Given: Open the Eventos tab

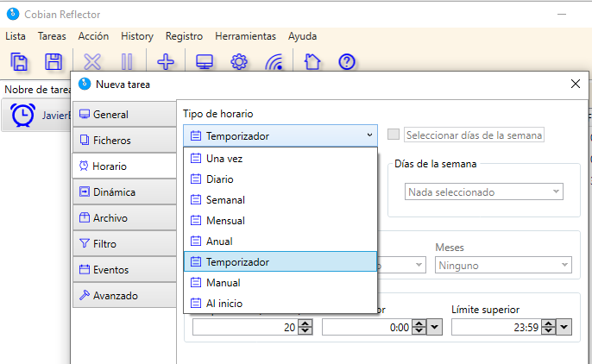Looking at the screenshot, I should 124,270.
